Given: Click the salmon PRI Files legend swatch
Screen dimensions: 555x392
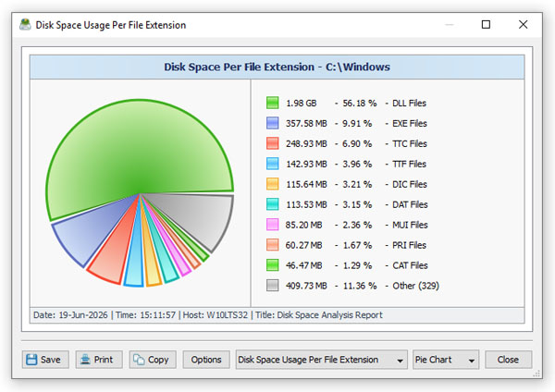Looking at the screenshot, I should (x=272, y=245).
